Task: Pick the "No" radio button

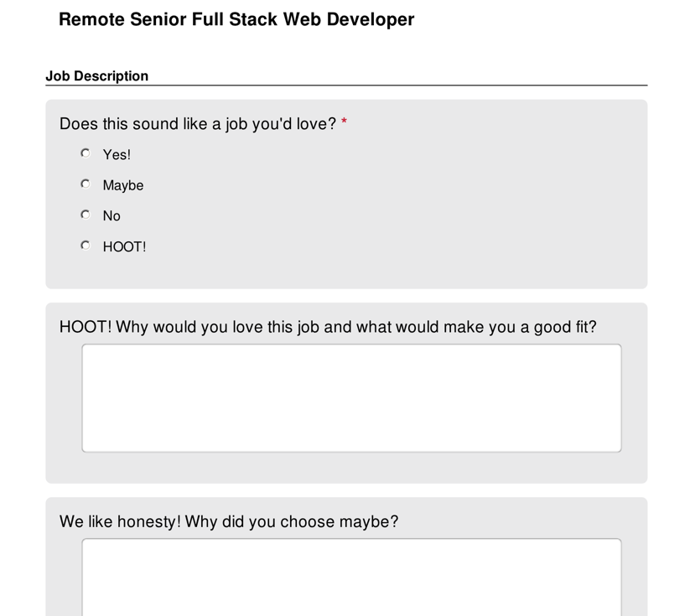Action: (86, 215)
